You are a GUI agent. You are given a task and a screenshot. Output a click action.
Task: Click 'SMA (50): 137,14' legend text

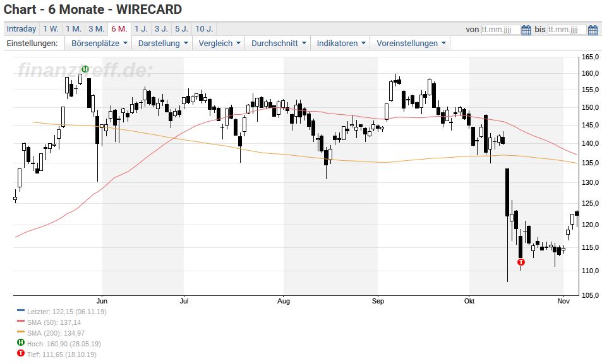(x=54, y=322)
